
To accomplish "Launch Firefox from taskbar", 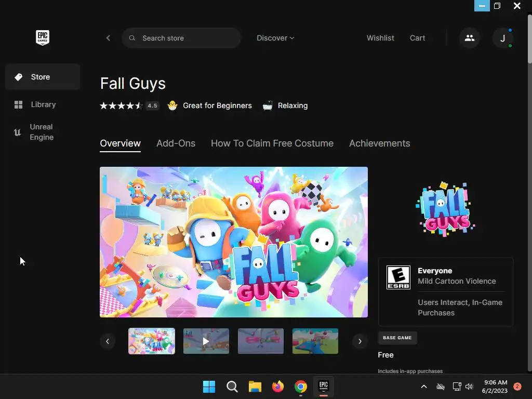I will pos(278,387).
